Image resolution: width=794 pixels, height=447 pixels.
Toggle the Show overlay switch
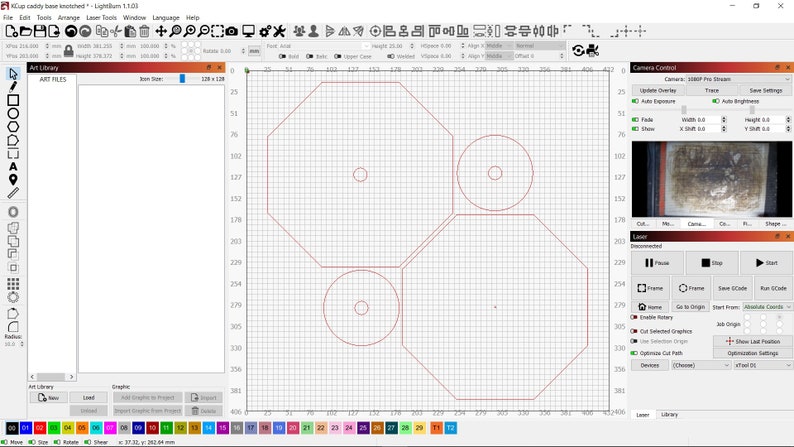tap(635, 129)
